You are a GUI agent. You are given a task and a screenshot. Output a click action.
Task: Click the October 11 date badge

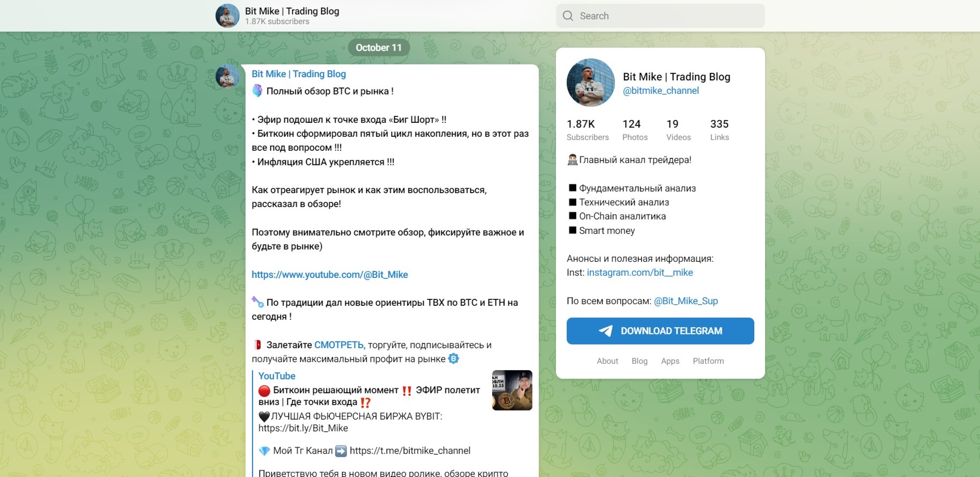click(378, 48)
